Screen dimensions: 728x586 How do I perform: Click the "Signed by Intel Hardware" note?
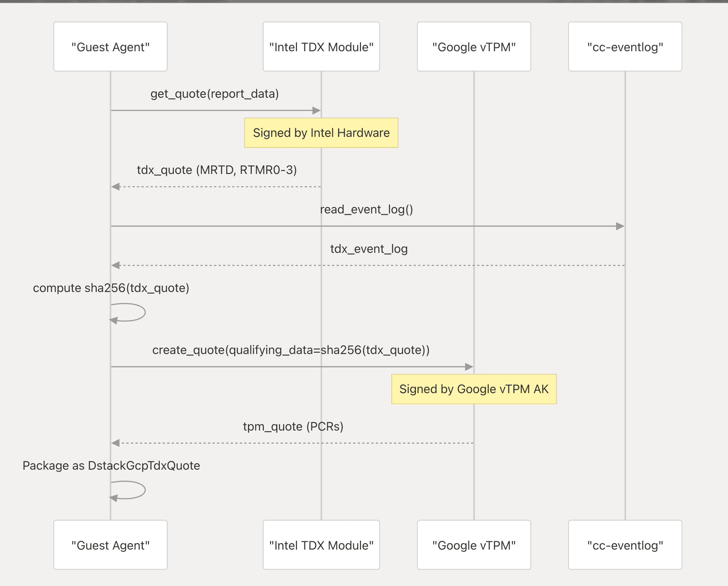[x=321, y=133]
